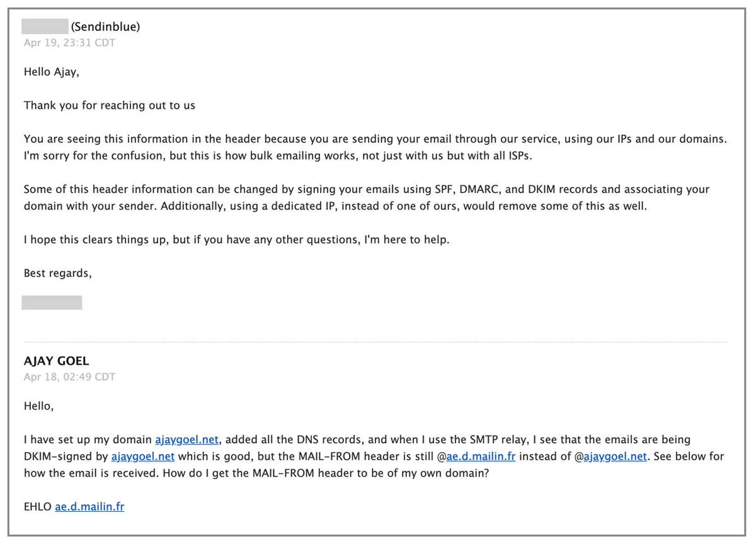The width and height of the screenshot is (756, 544).
Task: Open the ajaygoel.net link after 'my domain'
Action: point(186,439)
